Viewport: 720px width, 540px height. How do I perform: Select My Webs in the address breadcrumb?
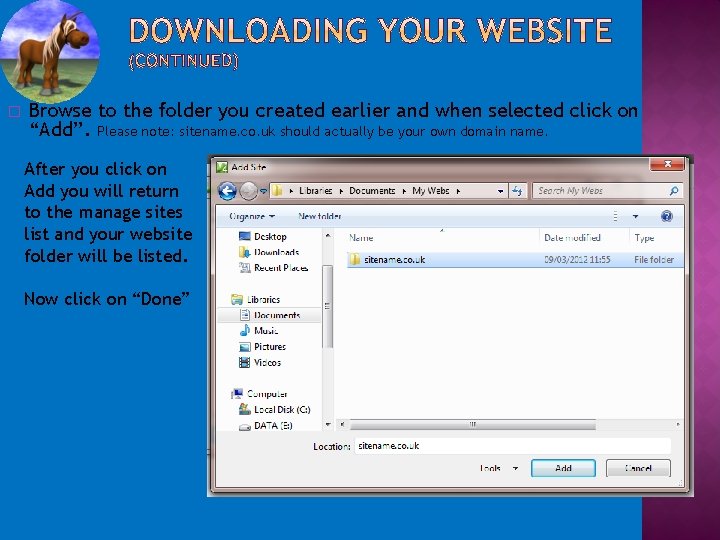point(430,191)
